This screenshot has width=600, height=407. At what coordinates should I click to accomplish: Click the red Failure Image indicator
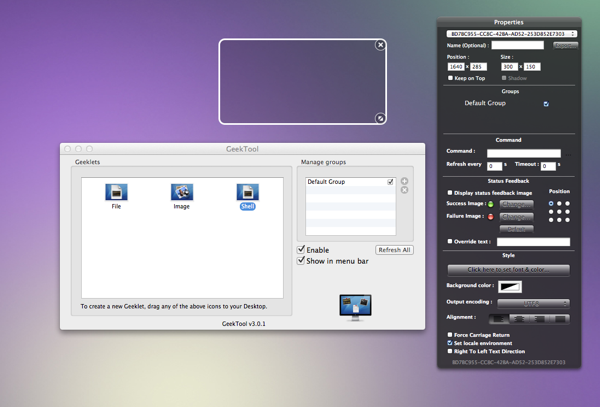[491, 217]
